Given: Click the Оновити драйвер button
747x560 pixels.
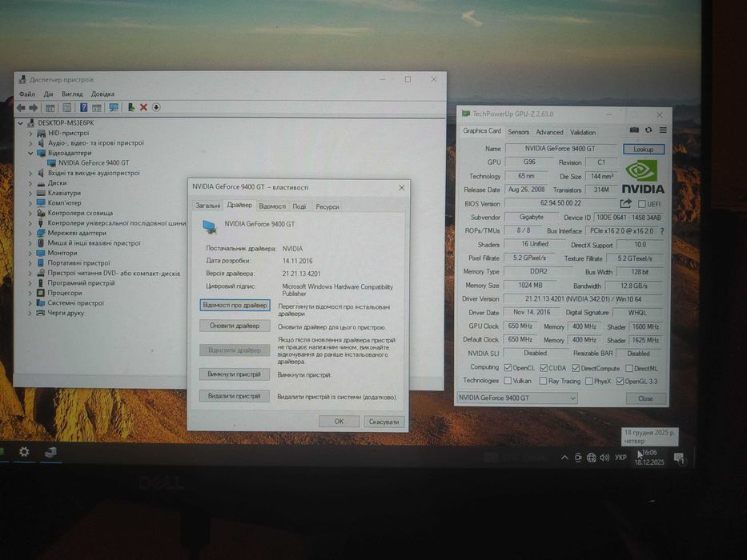Looking at the screenshot, I should pyautogui.click(x=235, y=326).
